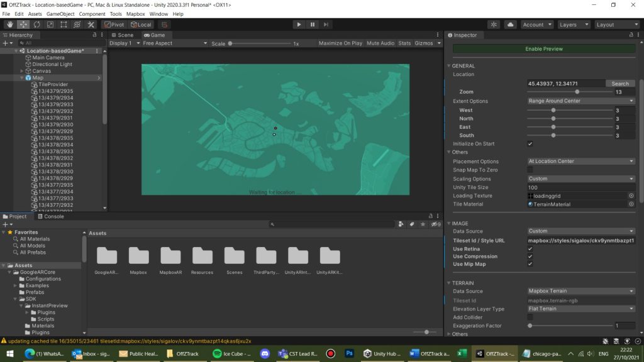Click the Pause button
Viewport: 644px width, 362px height.
(312, 25)
